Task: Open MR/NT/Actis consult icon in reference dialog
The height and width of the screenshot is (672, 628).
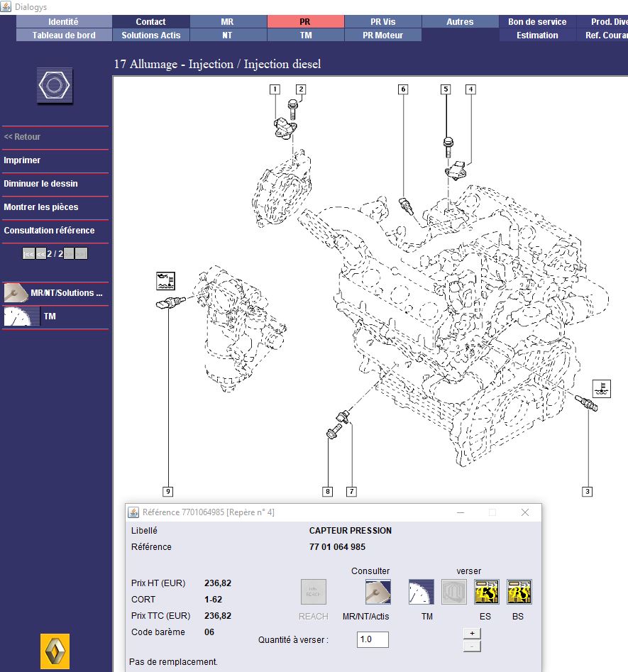Action: [x=378, y=592]
